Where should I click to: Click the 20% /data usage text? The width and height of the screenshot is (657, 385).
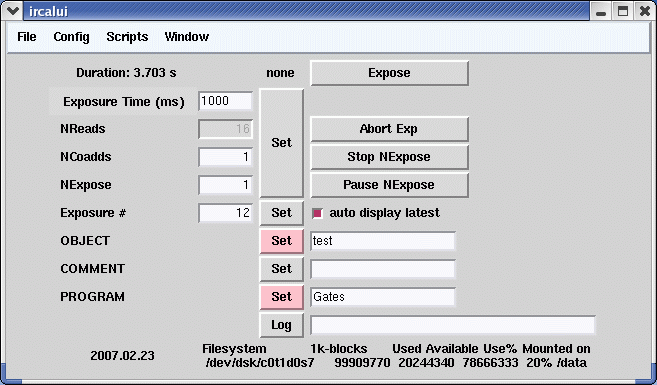coord(556,363)
